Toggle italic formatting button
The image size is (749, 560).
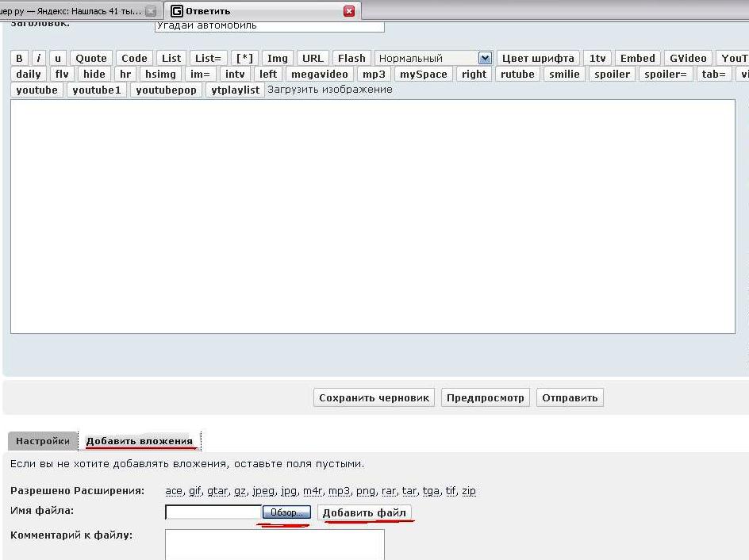click(39, 58)
